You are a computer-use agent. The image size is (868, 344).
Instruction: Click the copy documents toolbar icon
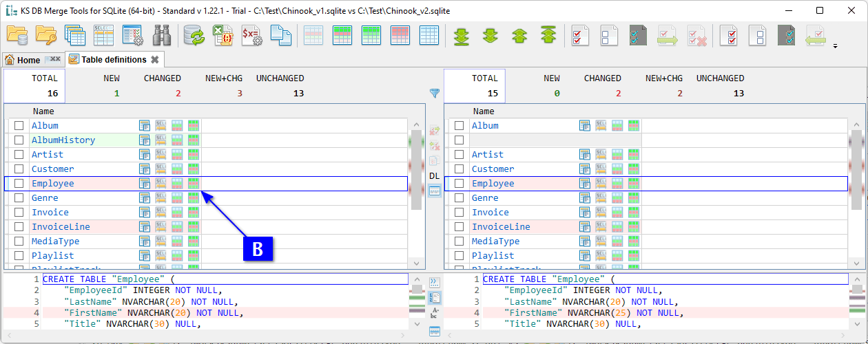(280, 34)
